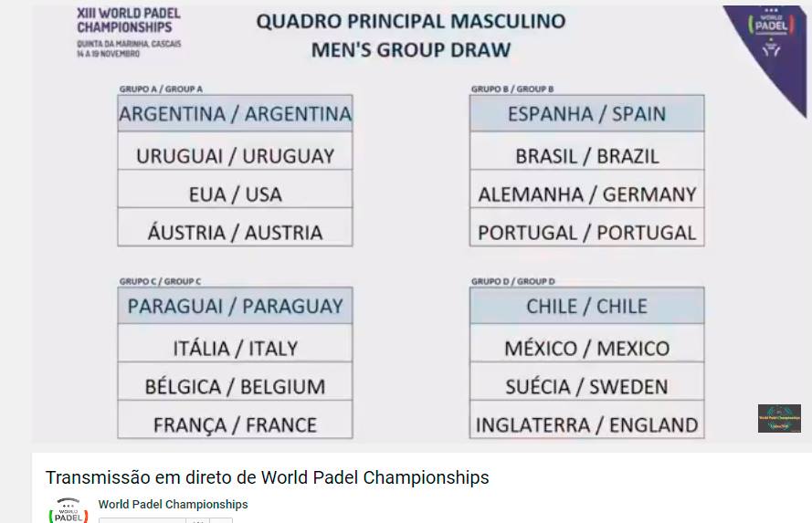Open the World Padel Championships channel link

[x=173, y=505]
